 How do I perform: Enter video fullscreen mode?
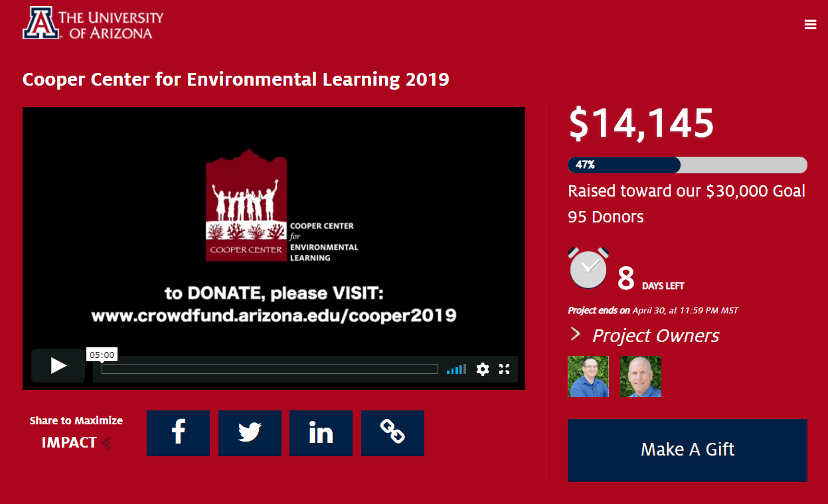click(504, 369)
